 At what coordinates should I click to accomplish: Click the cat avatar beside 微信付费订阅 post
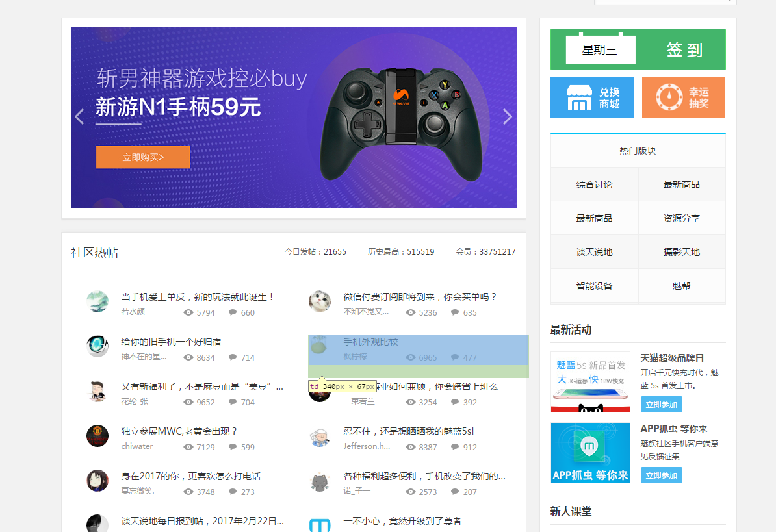pos(320,301)
